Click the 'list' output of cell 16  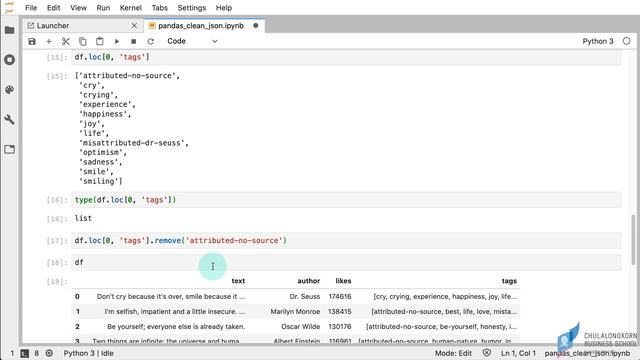click(x=83, y=218)
